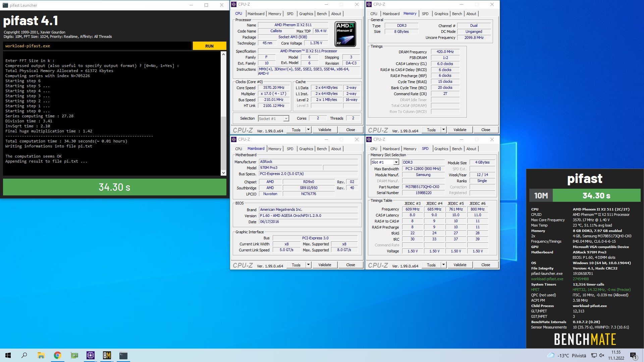644x362 pixels.
Task: Open About tab in SPD window
Action: [x=471, y=149]
